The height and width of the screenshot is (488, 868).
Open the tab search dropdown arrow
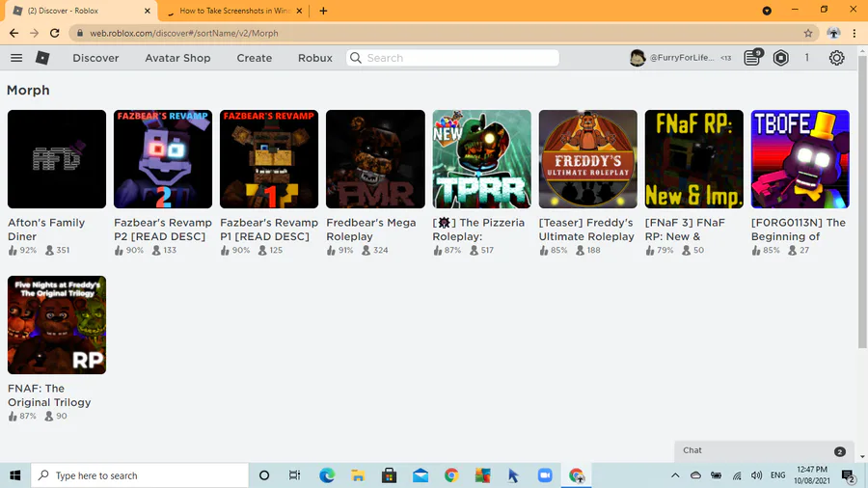tap(767, 11)
